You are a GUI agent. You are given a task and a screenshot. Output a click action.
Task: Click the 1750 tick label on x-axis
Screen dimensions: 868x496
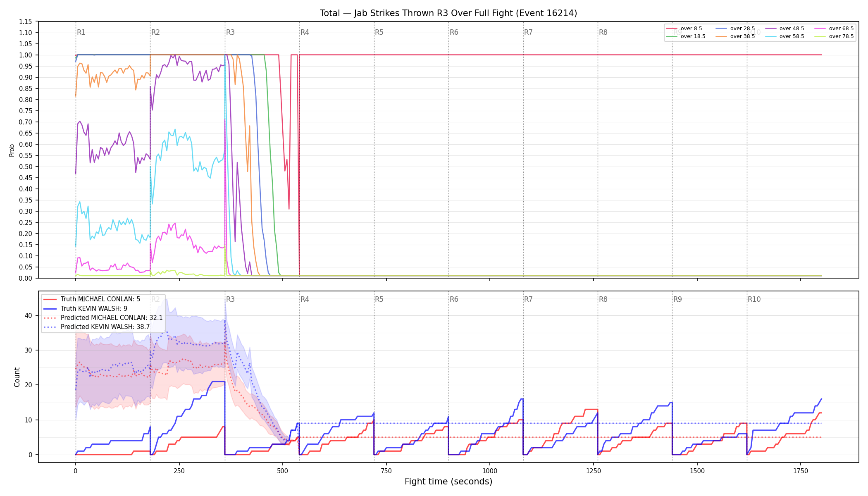(x=801, y=471)
